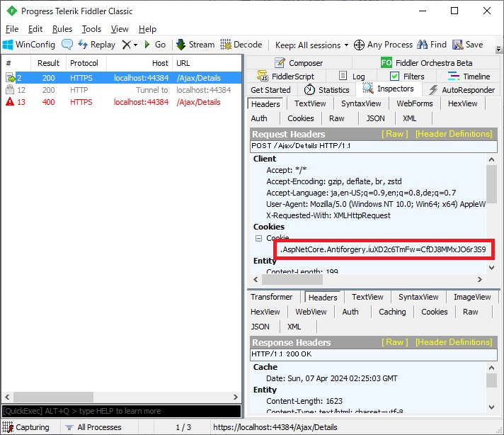Click the response vertical scrollbar down arrow
This screenshot has width=504, height=435.
pyautogui.click(x=491, y=407)
